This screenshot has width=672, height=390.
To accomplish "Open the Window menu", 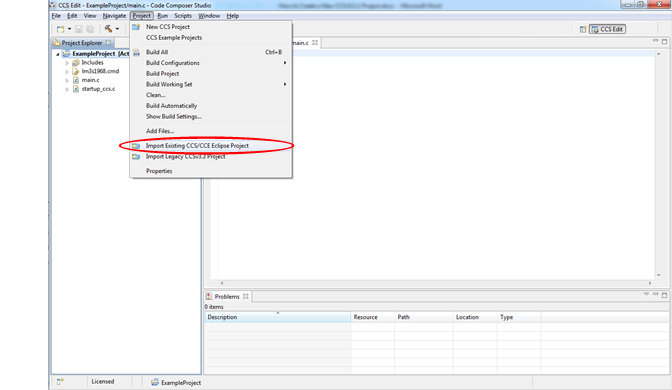I will click(209, 16).
